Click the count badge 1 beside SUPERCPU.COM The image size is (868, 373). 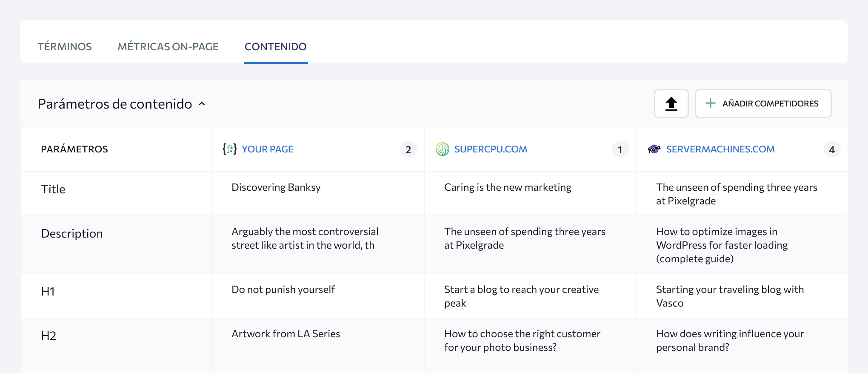tap(620, 149)
